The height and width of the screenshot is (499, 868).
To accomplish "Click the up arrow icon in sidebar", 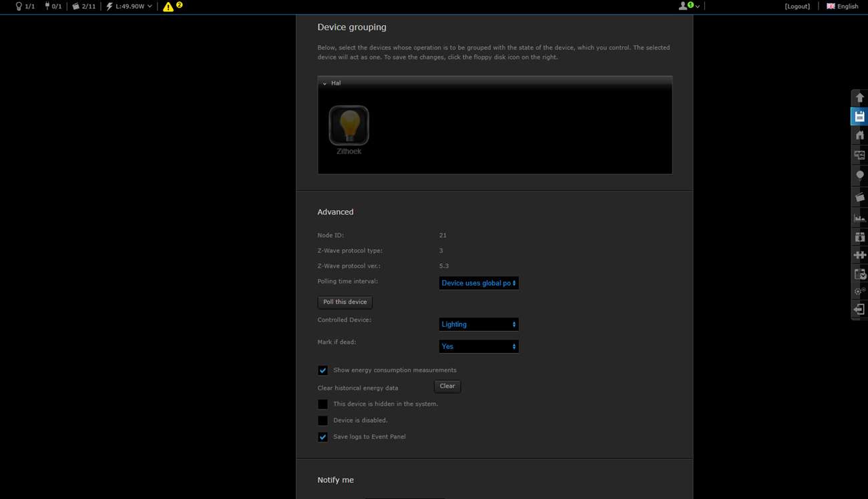I will (x=859, y=97).
